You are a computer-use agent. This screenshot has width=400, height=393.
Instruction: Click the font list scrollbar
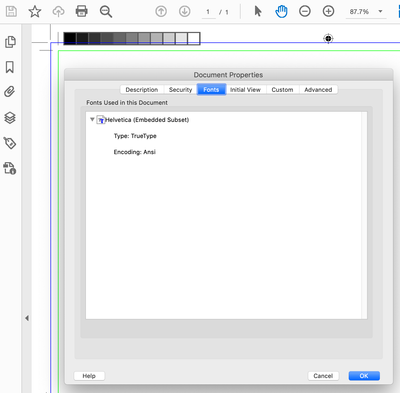[364, 215]
